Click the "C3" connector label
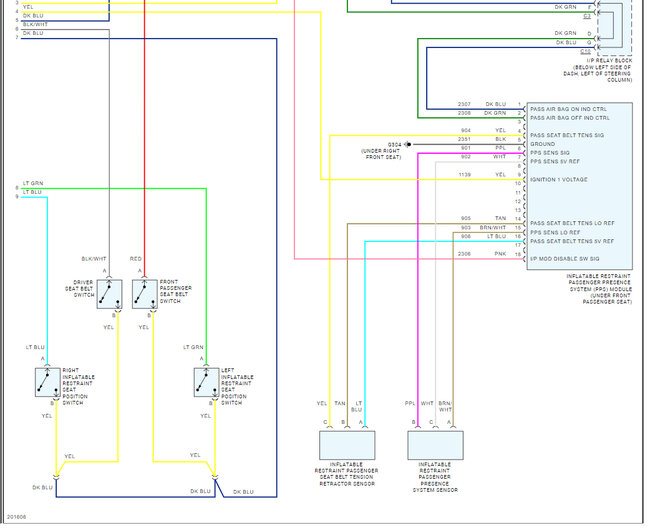 click(587, 17)
